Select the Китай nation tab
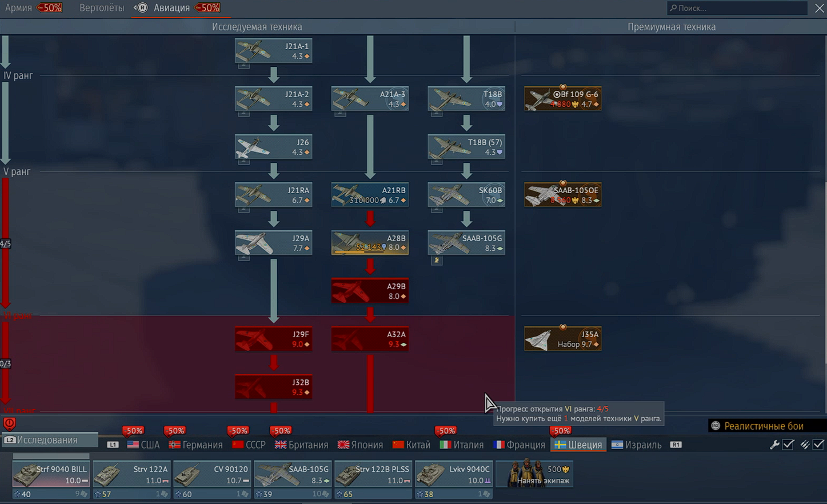Screen dimensions: 827x504 tap(411, 445)
